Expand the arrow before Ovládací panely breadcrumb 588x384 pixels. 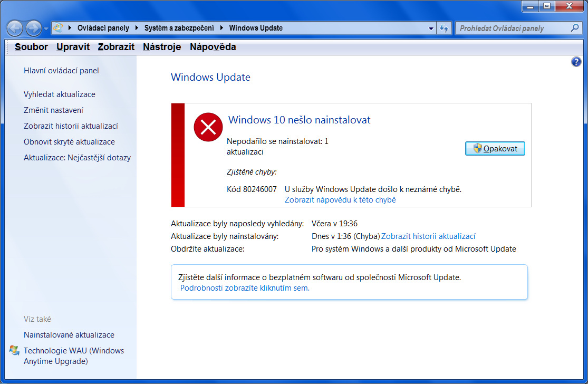tap(70, 28)
